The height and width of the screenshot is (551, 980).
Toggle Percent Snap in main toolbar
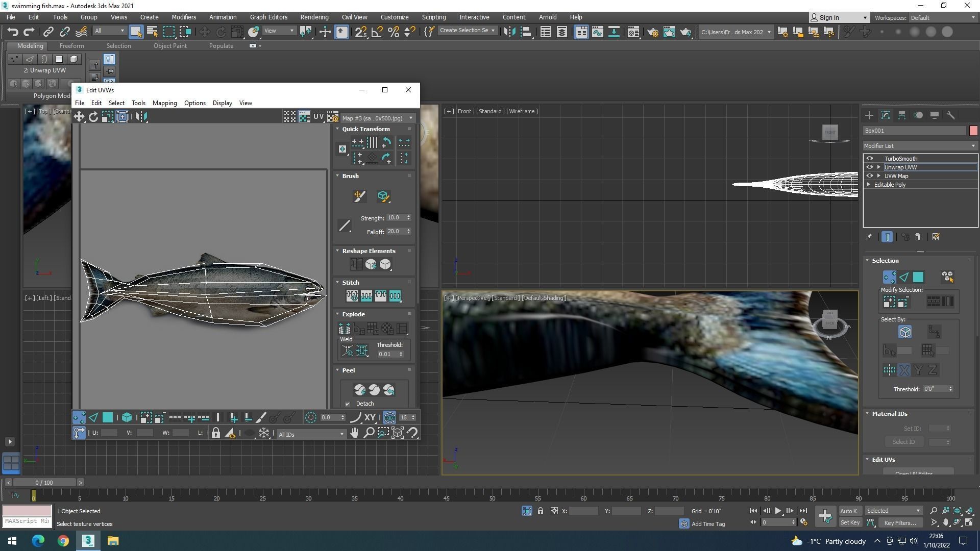click(394, 32)
